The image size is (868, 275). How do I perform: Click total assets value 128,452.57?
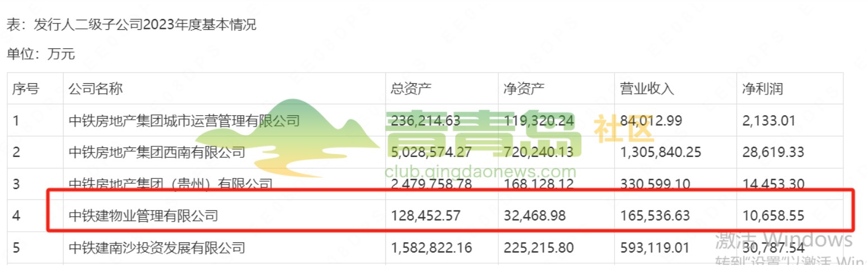click(426, 215)
